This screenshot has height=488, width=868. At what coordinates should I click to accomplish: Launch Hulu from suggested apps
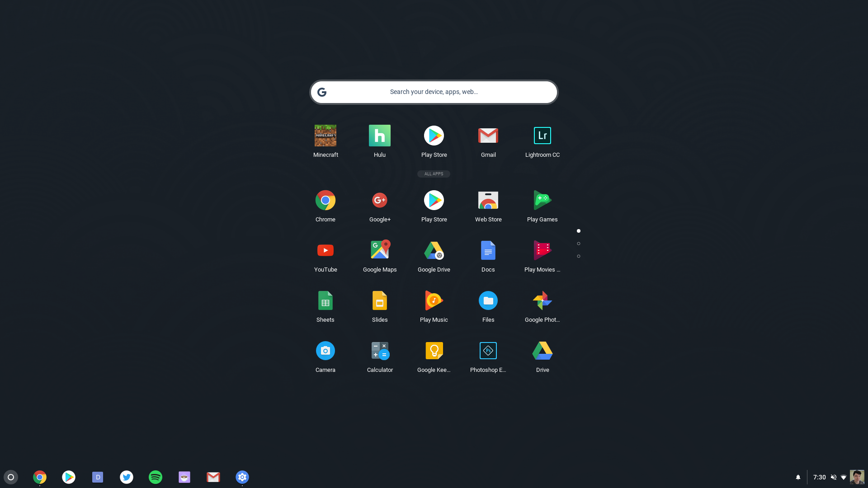(380, 136)
